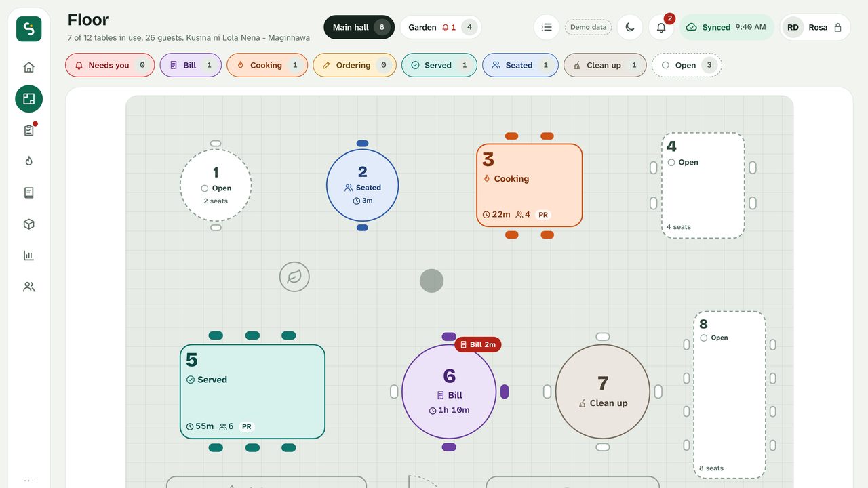This screenshot has width=868, height=488.
Task: Select clean up table 7
Action: pyautogui.click(x=603, y=392)
